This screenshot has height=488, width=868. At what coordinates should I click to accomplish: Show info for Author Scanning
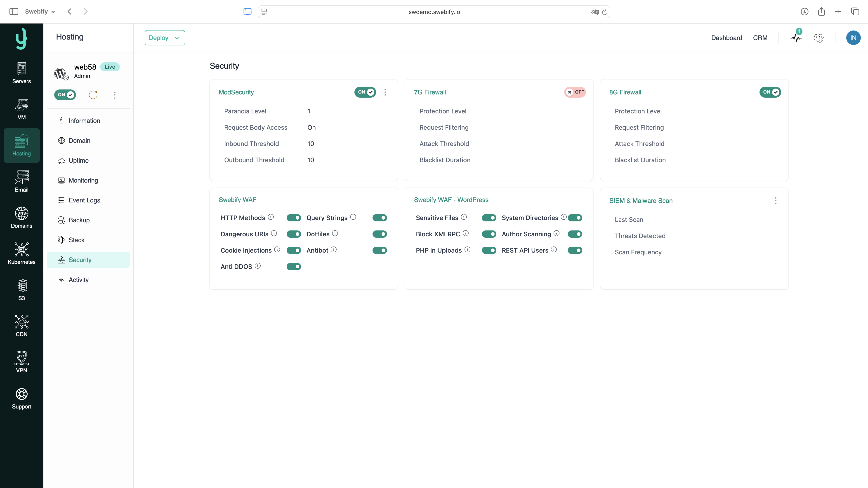557,233
